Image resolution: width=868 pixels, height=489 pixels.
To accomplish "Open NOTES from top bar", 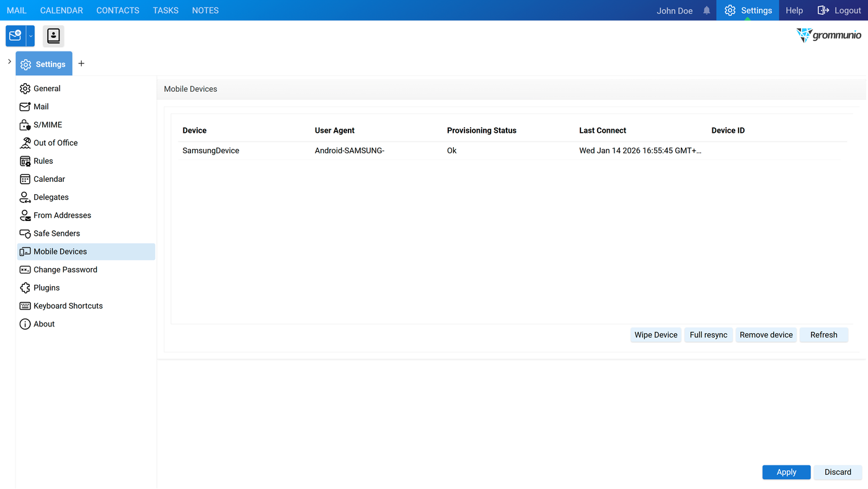I will point(205,11).
